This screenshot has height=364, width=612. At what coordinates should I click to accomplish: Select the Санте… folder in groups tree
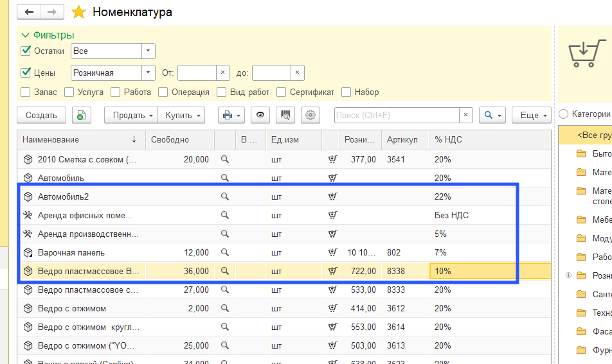(594, 294)
